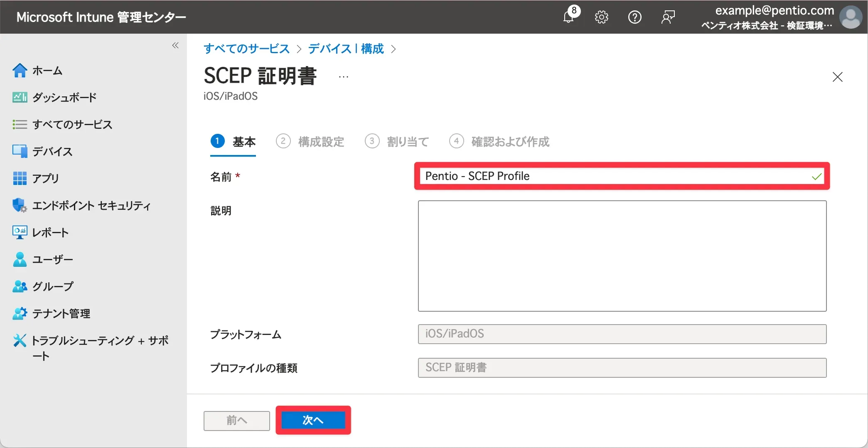This screenshot has height=448, width=868.
Task: Open Devices in the left navigation
Action: pos(52,152)
